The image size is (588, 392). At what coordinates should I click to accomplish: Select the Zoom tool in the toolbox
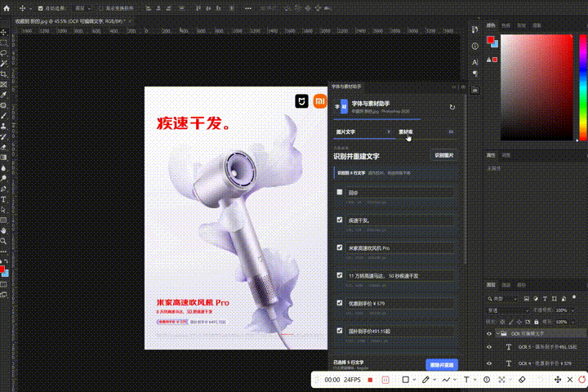[x=4, y=241]
